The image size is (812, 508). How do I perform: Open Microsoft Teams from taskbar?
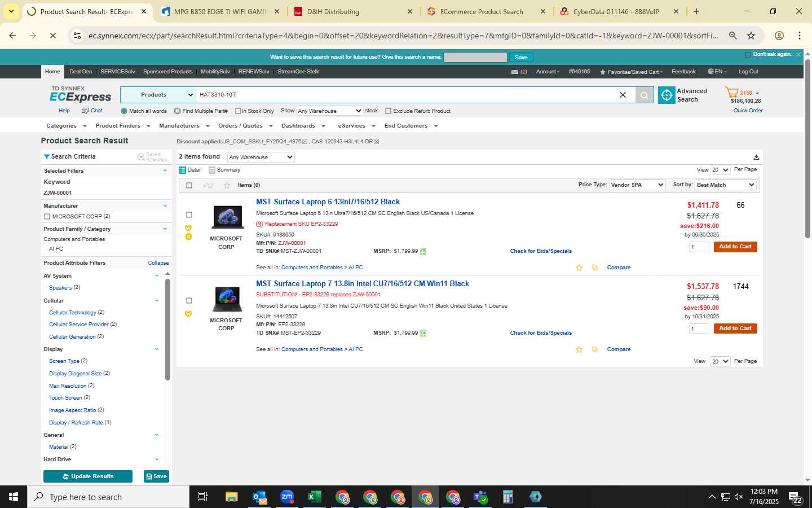click(x=480, y=497)
